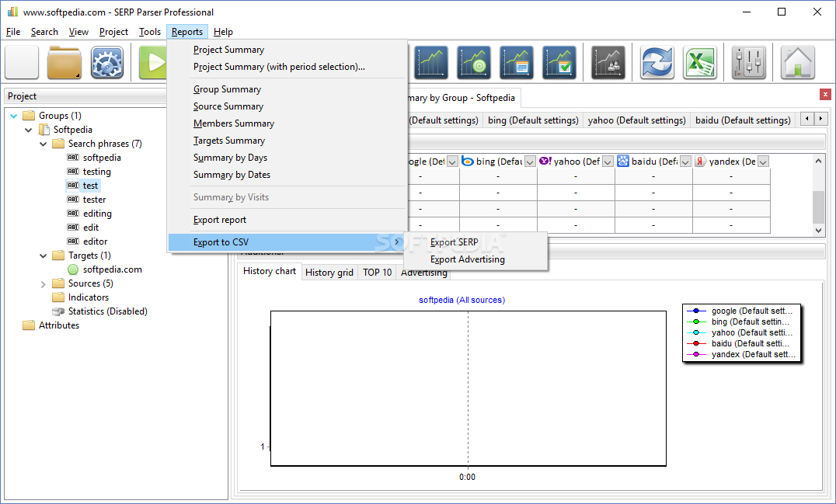The image size is (836, 504).
Task: Open project settings via the gear toolbar icon
Action: coord(107,62)
